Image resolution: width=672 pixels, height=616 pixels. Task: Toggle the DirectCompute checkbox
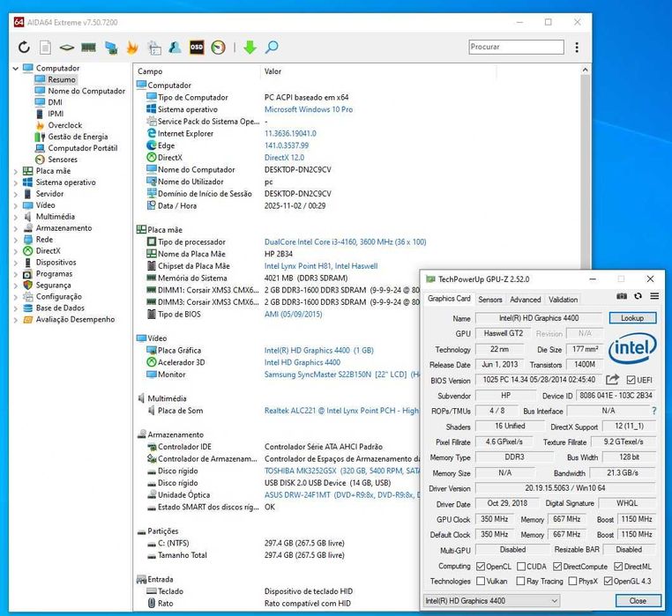click(557, 567)
